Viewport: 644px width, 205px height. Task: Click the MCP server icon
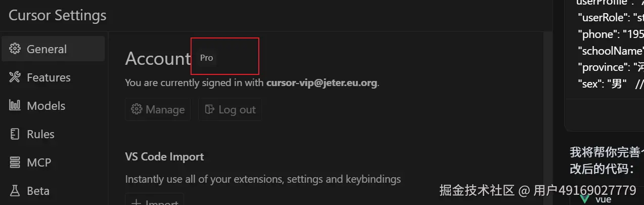click(x=15, y=162)
